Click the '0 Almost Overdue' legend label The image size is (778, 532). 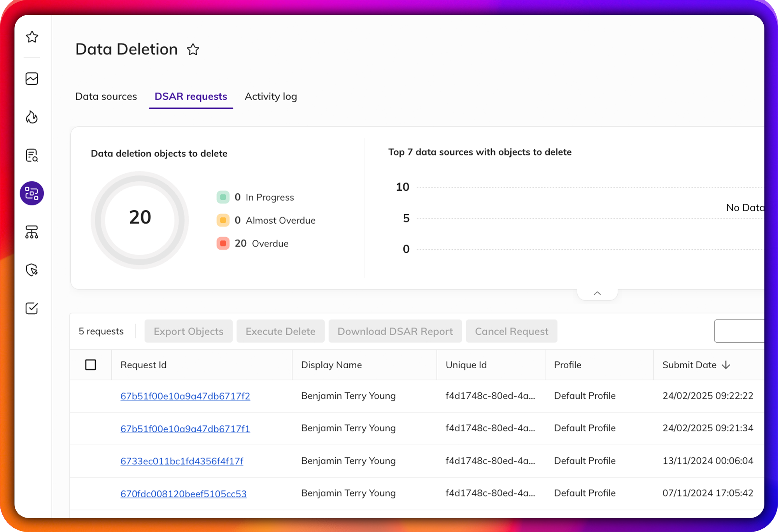pos(275,220)
